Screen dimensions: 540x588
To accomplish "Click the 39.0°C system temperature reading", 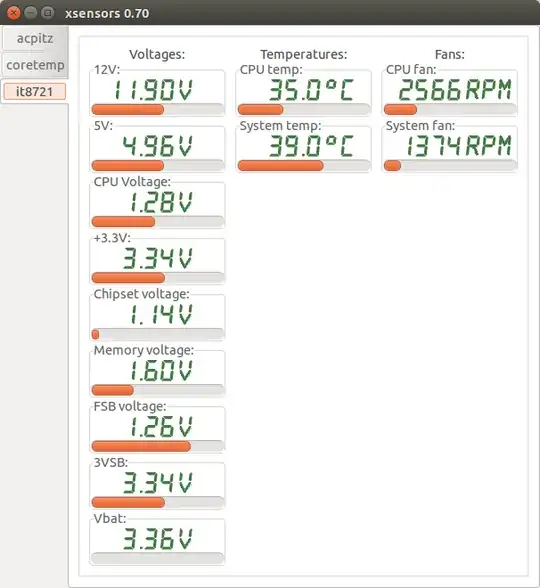I will coord(311,146).
